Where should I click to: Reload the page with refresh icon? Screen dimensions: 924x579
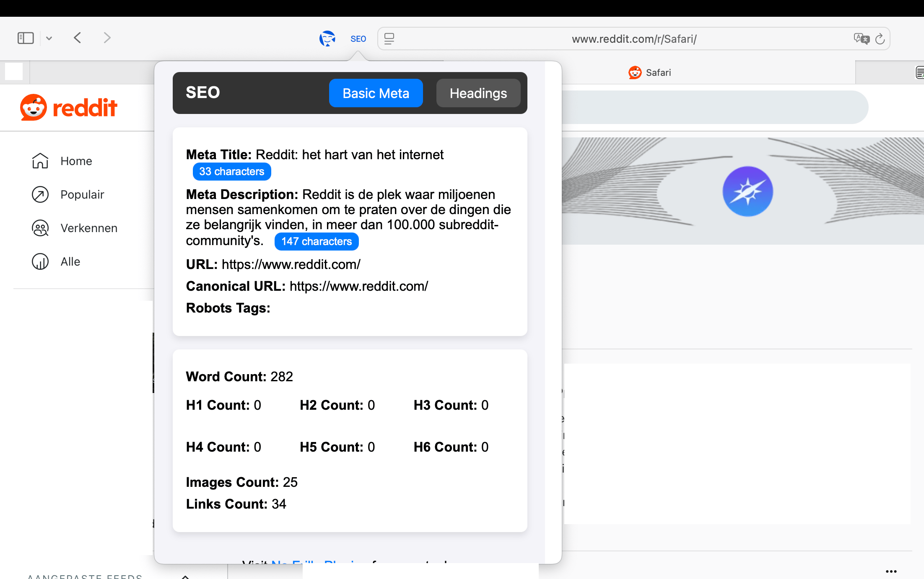(x=880, y=39)
